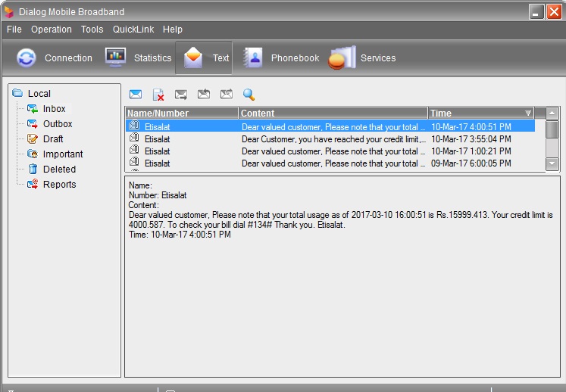Click the Deleted trash bin icon
The height and width of the screenshot is (392, 566).
(33, 169)
